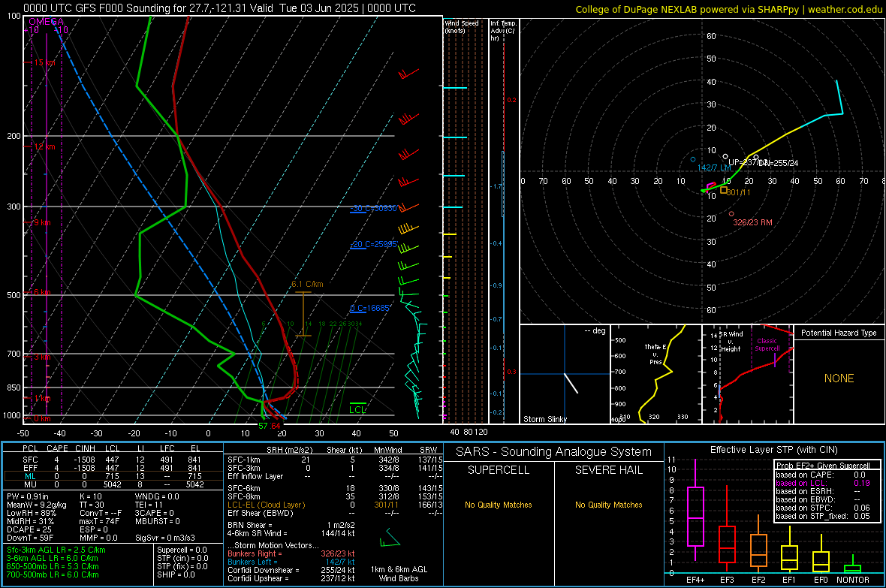Image resolution: width=886 pixels, height=588 pixels.
Task: Click the sounding title with 27.7,-121.31 location
Action: [220, 8]
